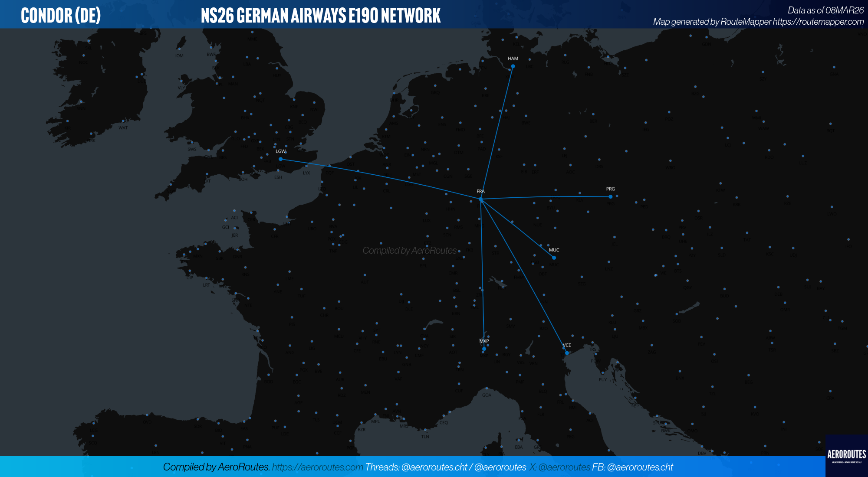Click the MXP airport marker
Screen dimensions: 868x477
484,349
